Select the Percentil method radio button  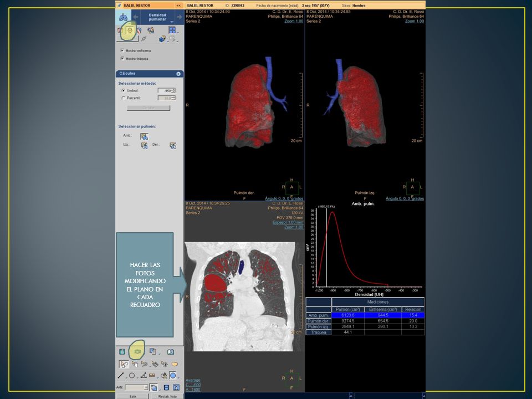pyautogui.click(x=123, y=98)
